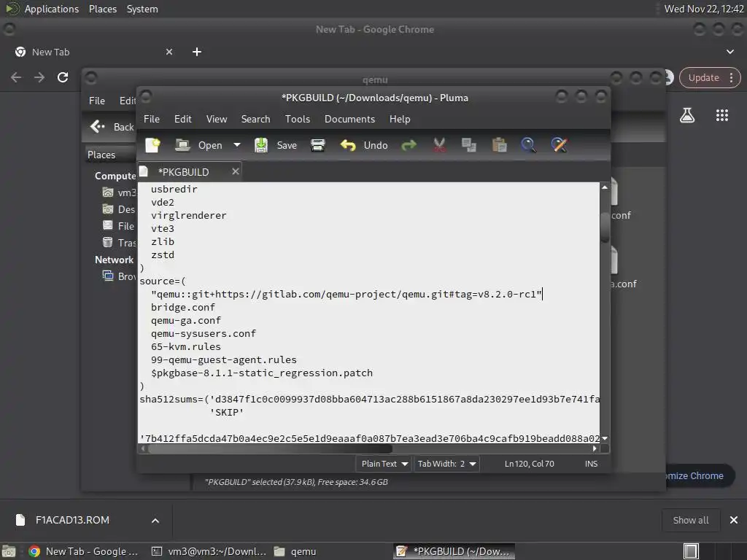
Task: Click the Chrome Update button
Action: [704, 77]
